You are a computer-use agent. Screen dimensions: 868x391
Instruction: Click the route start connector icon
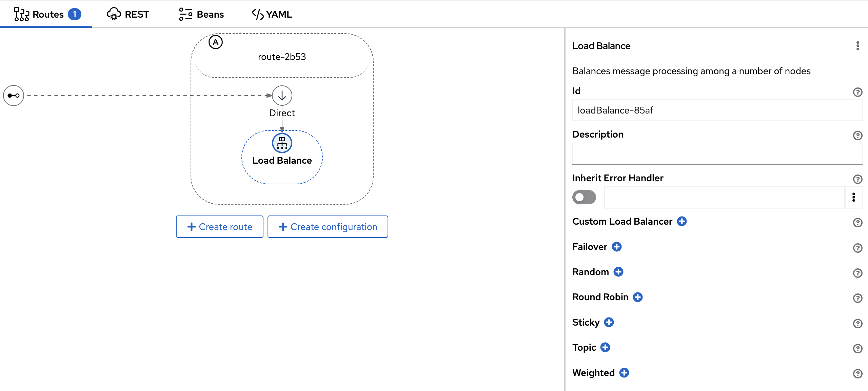14,96
